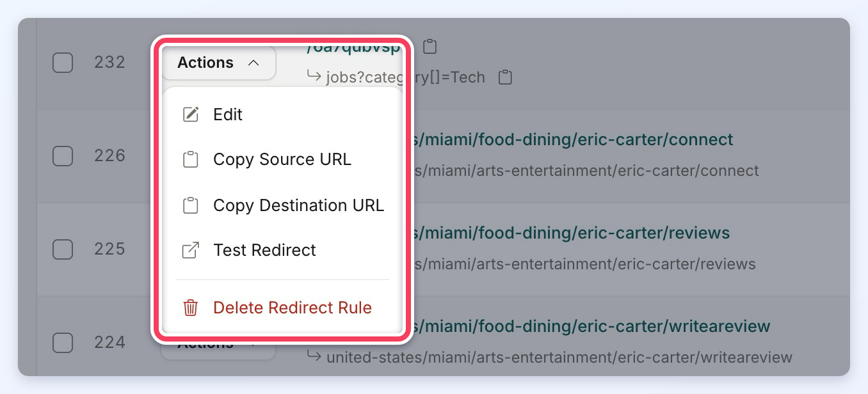Choose Delete Redirect Rule menu entry
Image resolution: width=868 pixels, height=394 pixels.
pos(282,308)
